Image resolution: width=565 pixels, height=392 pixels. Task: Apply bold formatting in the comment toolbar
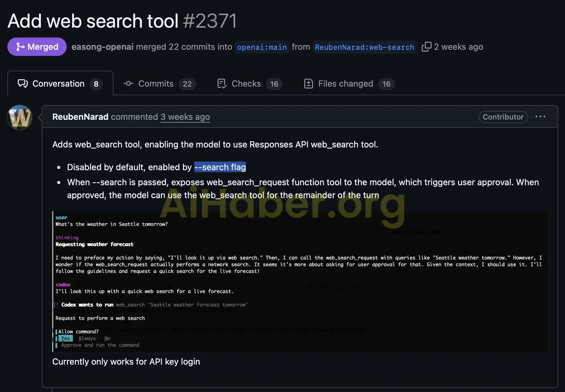[170, 286]
